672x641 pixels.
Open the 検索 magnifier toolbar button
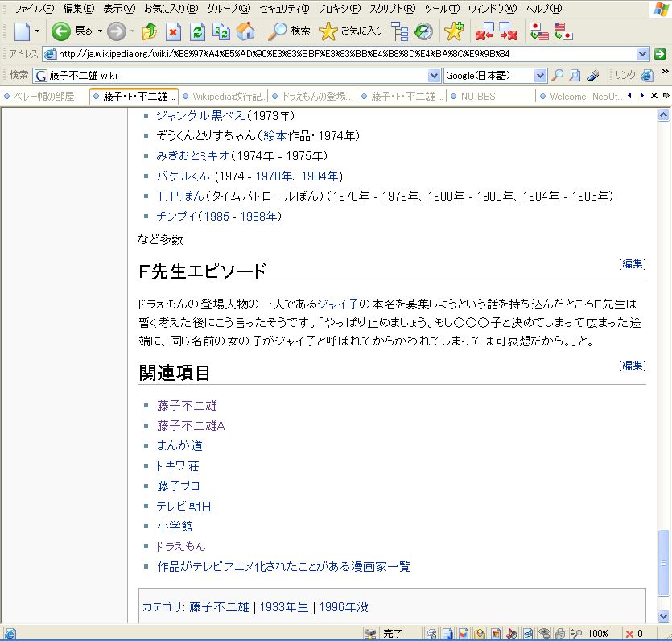point(289,31)
